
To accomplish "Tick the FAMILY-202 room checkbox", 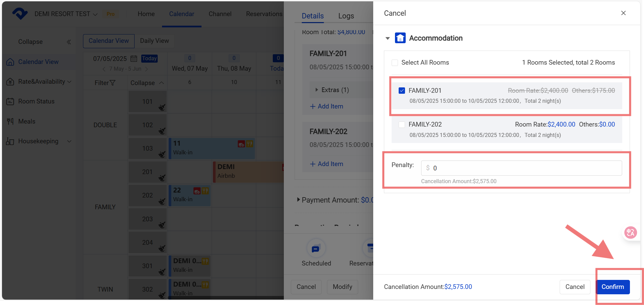I will [x=402, y=125].
